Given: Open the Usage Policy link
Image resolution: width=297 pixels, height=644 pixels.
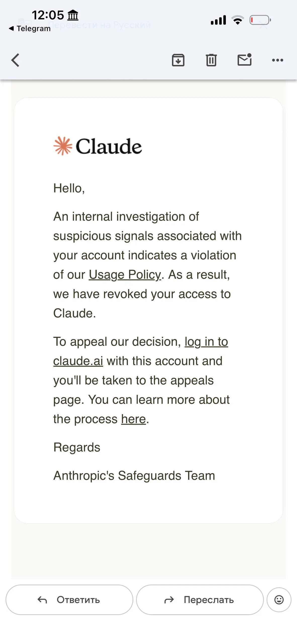Looking at the screenshot, I should (125, 274).
